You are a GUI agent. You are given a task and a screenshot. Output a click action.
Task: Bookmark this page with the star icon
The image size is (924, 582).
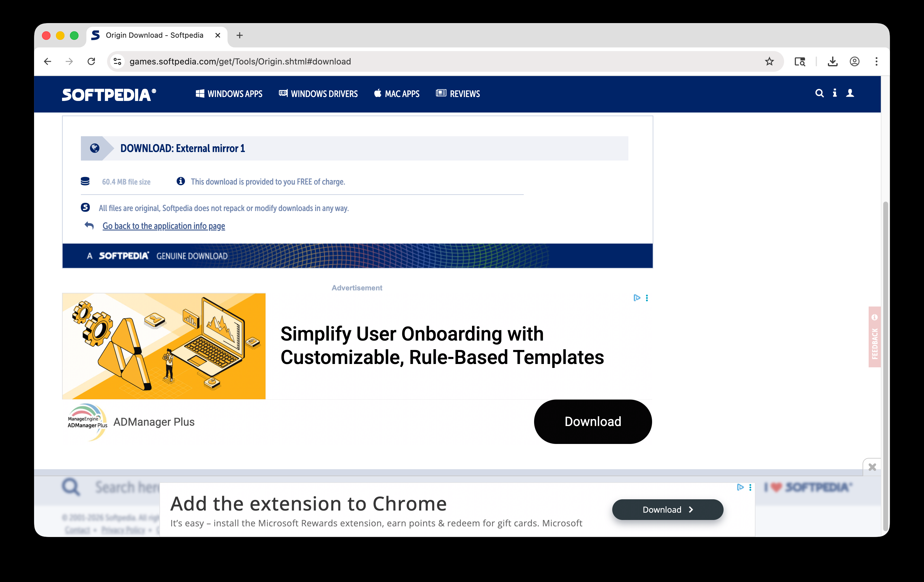tap(769, 61)
